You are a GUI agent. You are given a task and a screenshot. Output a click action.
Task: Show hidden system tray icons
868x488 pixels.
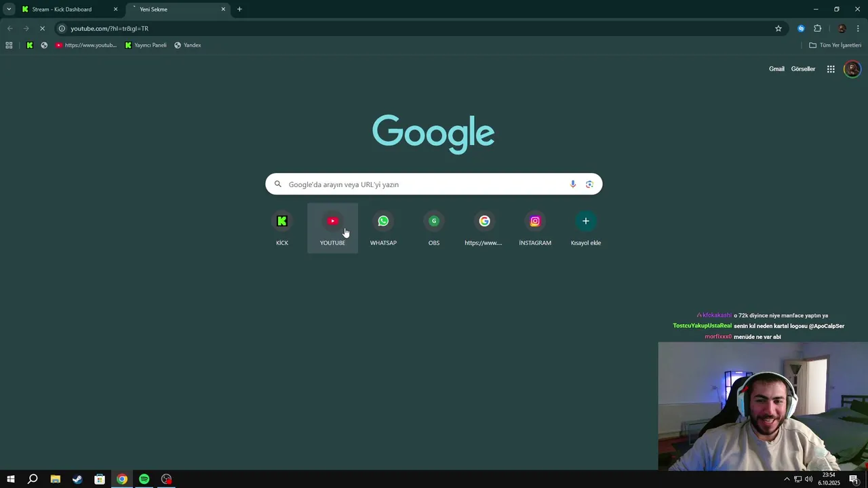tap(787, 479)
